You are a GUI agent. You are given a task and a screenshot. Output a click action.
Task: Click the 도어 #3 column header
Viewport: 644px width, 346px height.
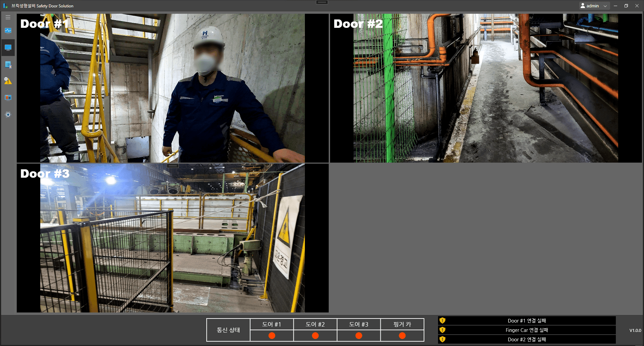(x=359, y=324)
